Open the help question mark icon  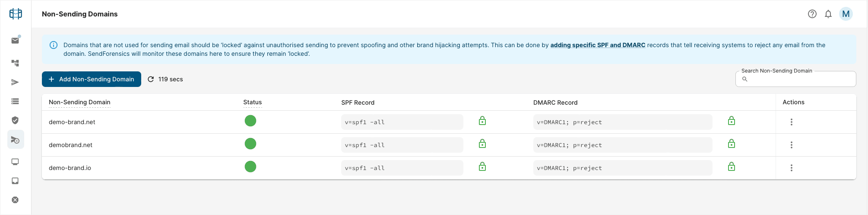click(x=812, y=14)
